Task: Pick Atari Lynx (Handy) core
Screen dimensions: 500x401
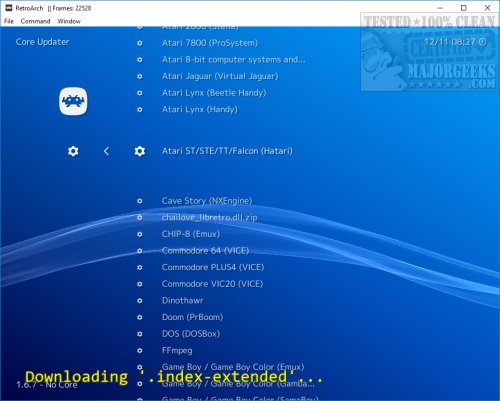Action: [200, 110]
